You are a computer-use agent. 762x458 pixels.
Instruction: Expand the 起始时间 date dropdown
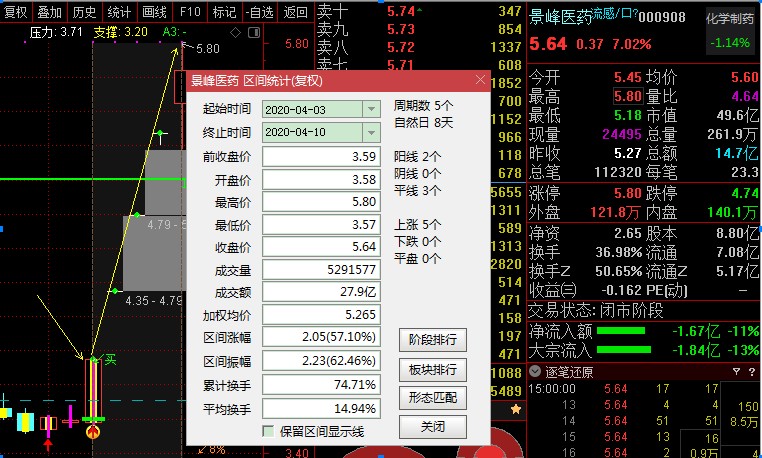(371, 109)
